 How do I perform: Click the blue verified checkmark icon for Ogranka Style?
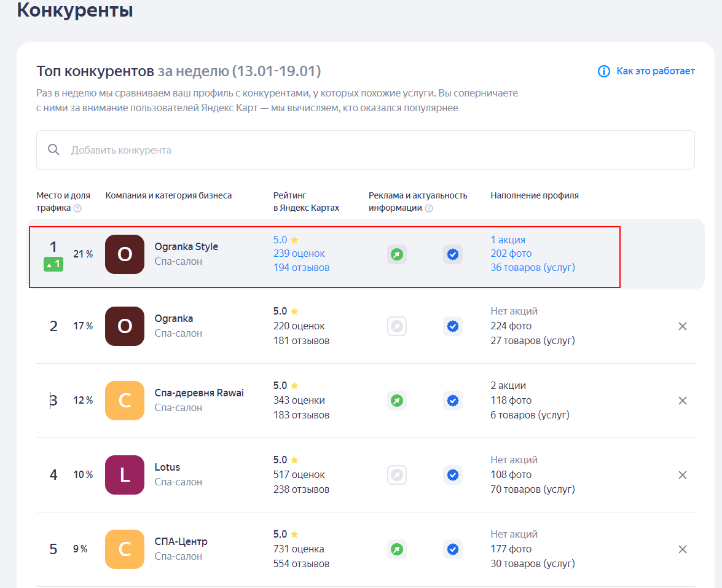point(453,254)
